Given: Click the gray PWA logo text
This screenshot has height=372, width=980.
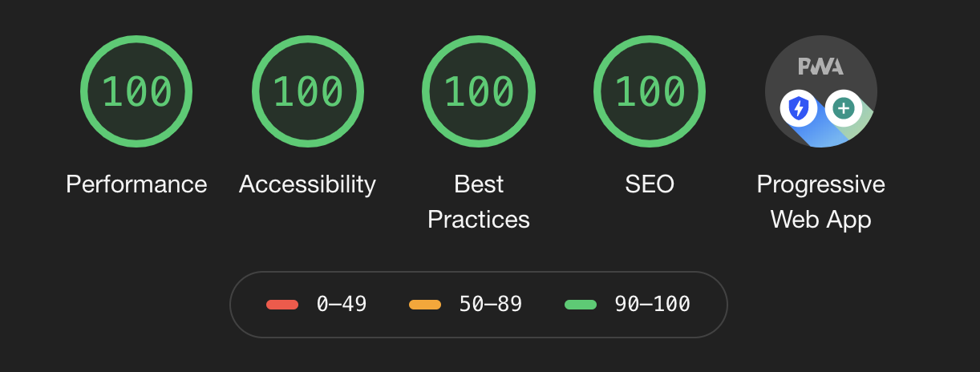Looking at the screenshot, I should [x=820, y=67].
